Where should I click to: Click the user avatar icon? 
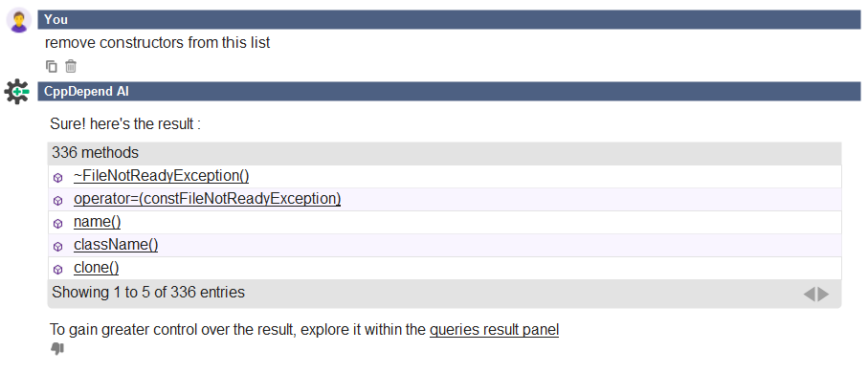point(19,20)
